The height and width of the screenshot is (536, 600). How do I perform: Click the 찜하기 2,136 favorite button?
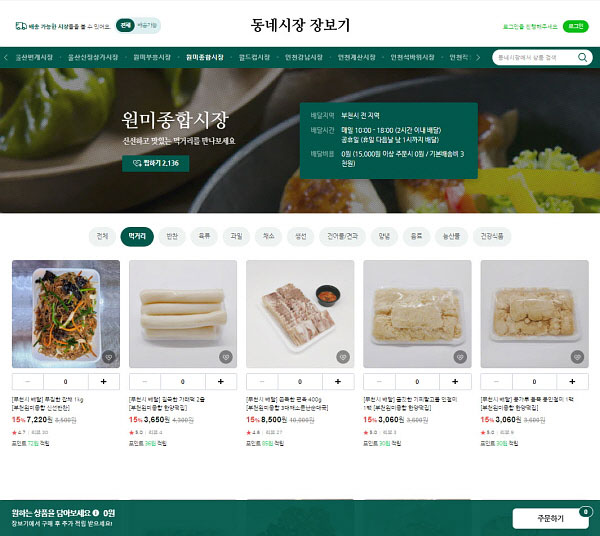coord(155,163)
